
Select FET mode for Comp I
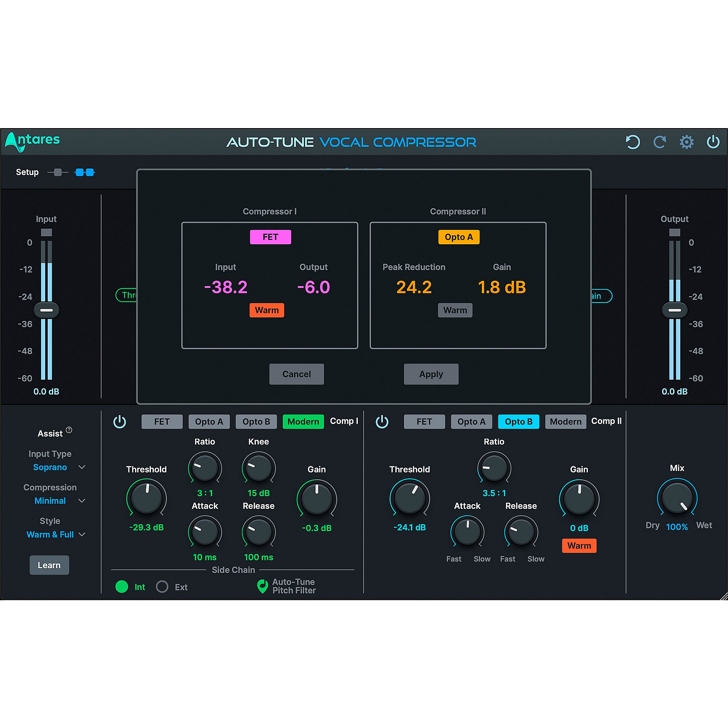tap(162, 422)
